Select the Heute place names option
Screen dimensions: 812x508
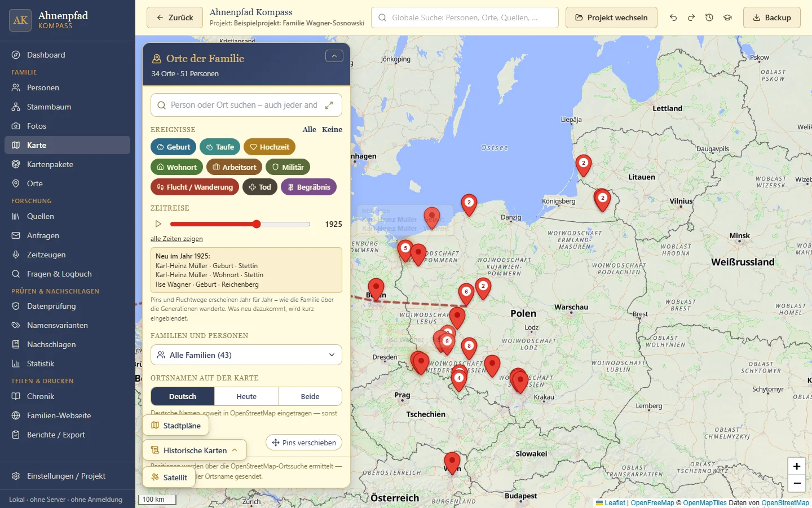tap(246, 396)
